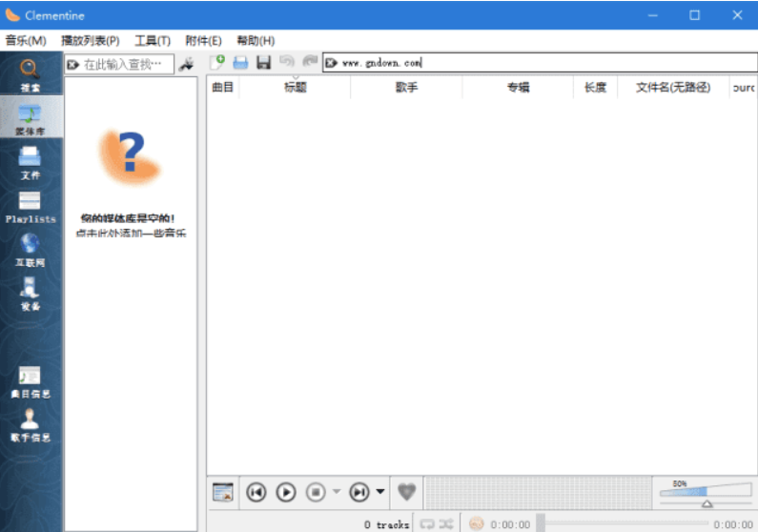
Task: Open the Internet sidebar tab
Action: (x=30, y=250)
